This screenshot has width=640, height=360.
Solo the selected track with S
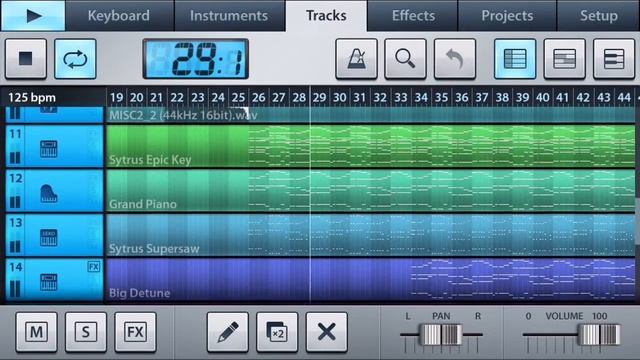coord(86,332)
